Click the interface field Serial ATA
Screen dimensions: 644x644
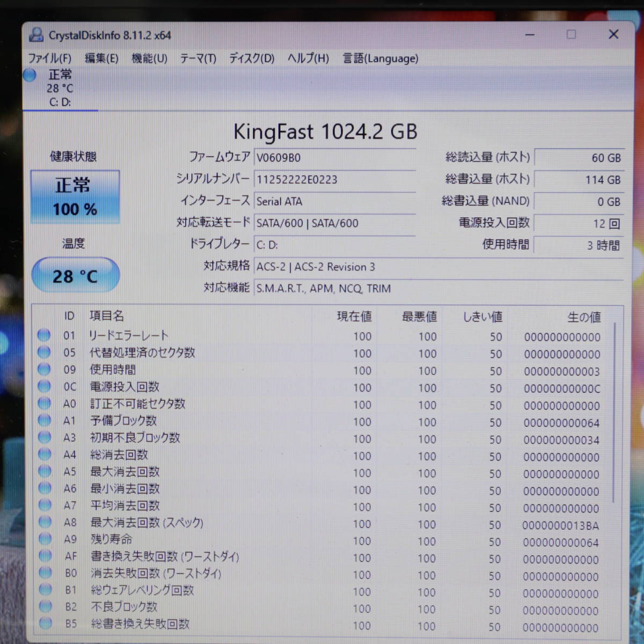click(x=334, y=201)
